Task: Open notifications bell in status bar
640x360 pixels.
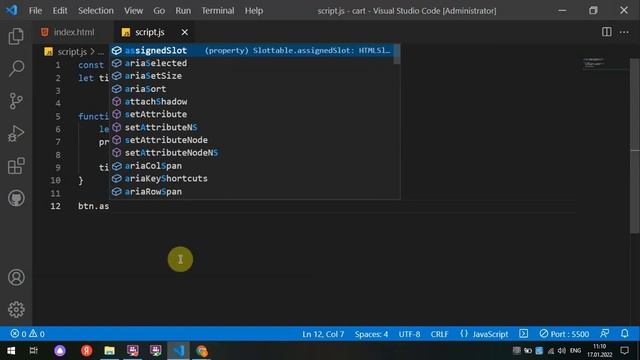Action: click(x=624, y=333)
